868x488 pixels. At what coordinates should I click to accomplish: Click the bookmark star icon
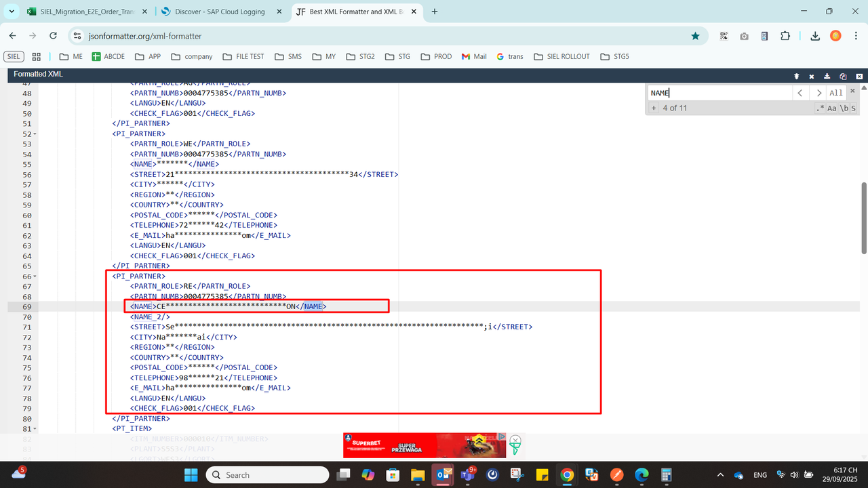pos(695,36)
